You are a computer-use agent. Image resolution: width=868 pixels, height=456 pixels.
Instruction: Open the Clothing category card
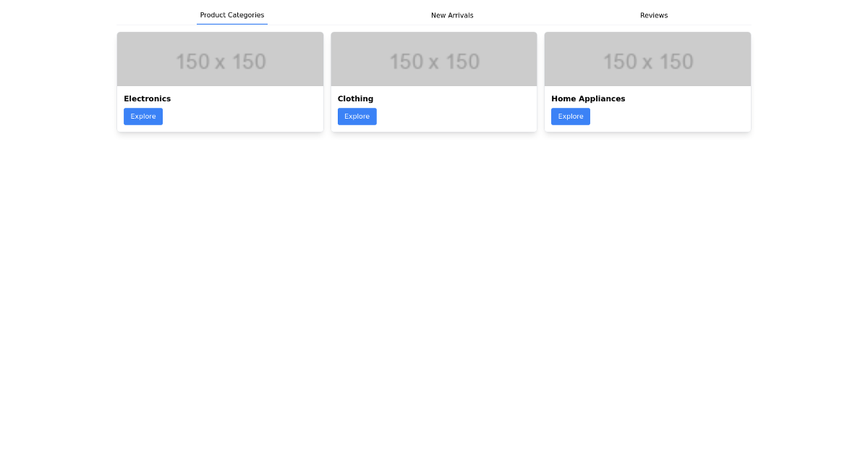pyautogui.click(x=433, y=81)
